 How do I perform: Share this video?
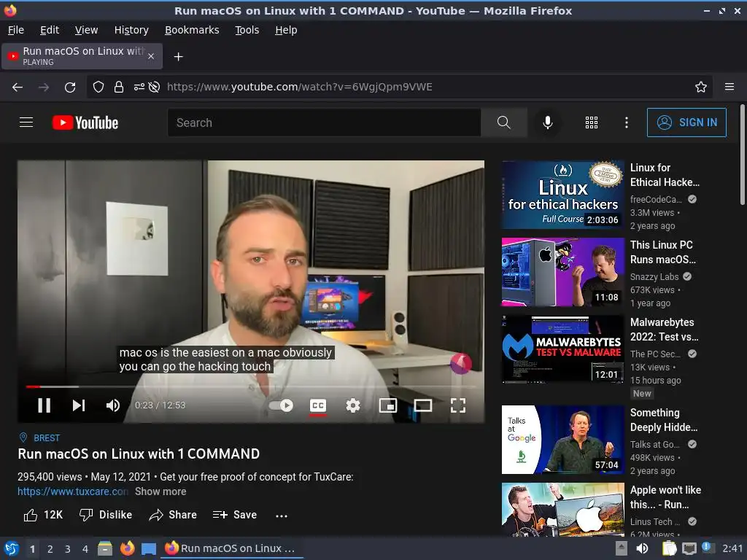pos(173,515)
